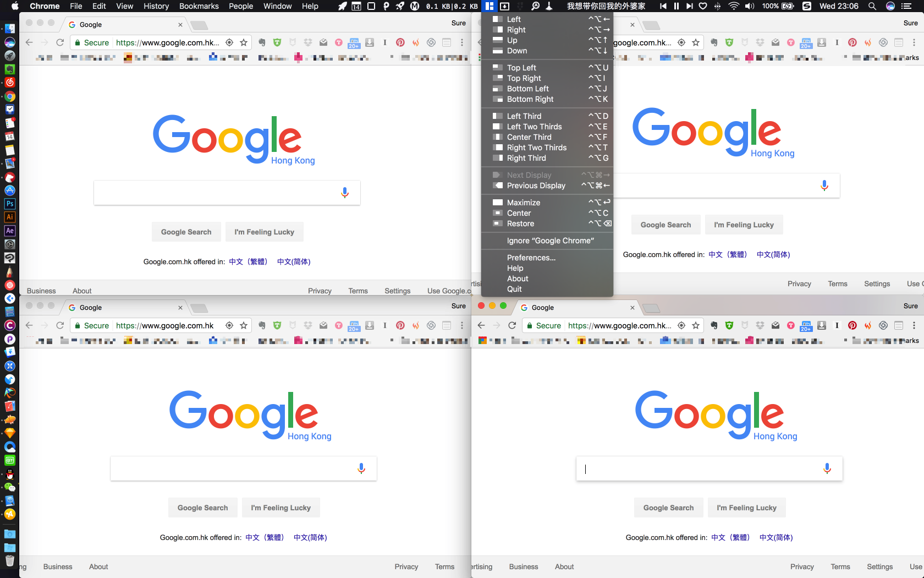Open Secure site info in the bottom-right window
The image size is (924, 578).
(x=544, y=325)
